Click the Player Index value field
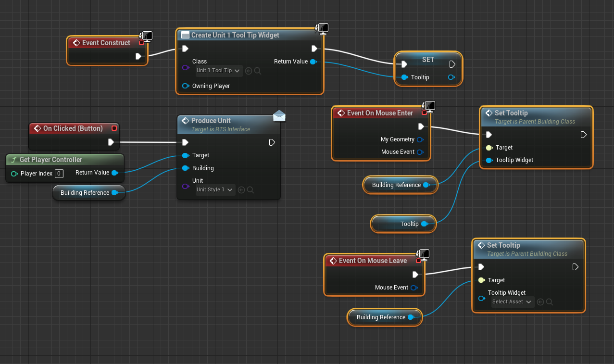The image size is (614, 364). (x=59, y=174)
